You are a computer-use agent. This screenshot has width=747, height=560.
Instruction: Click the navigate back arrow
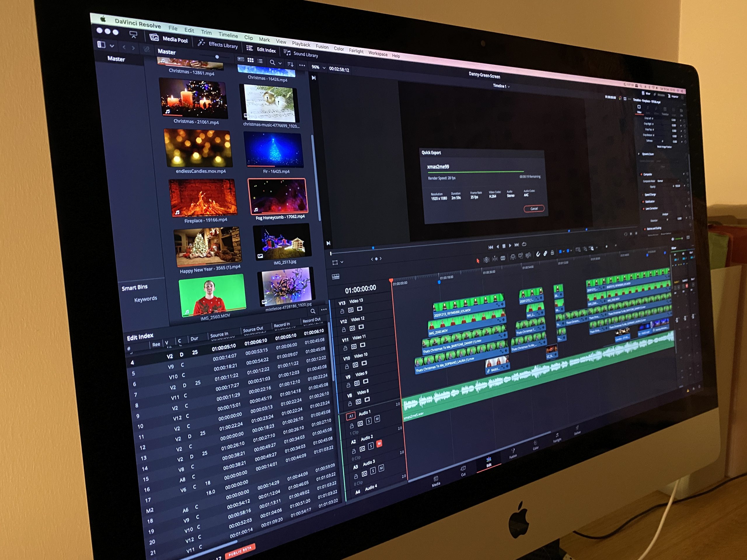(124, 47)
